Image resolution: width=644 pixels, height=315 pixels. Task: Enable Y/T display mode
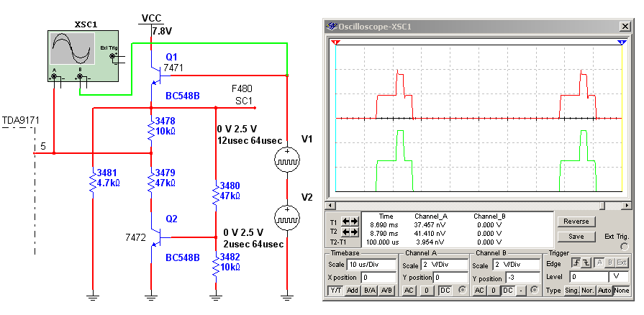pyautogui.click(x=336, y=290)
